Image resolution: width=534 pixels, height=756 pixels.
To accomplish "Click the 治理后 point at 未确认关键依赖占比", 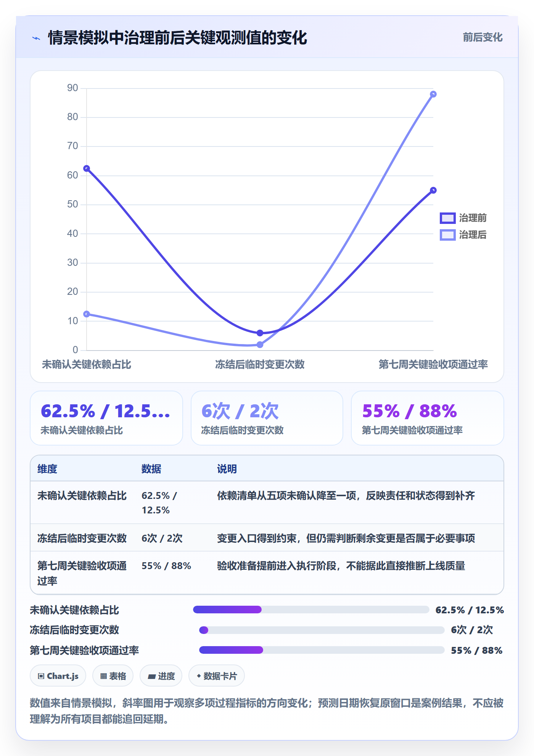I will click(87, 314).
